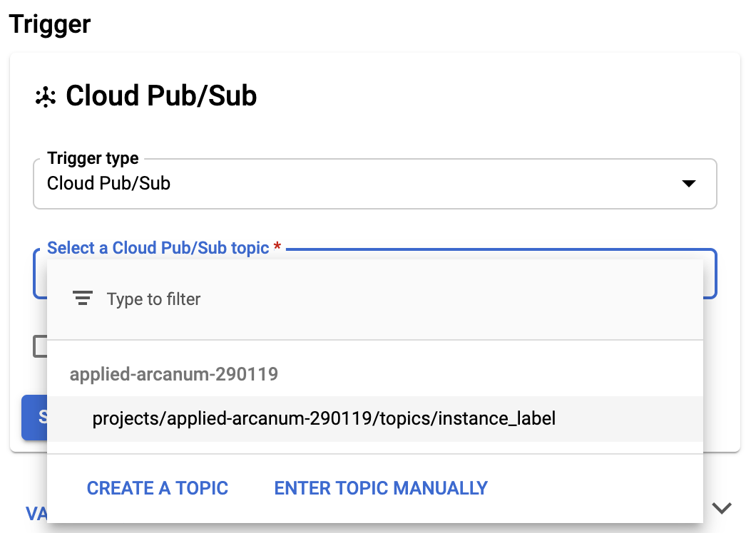
Task: Click the 'Trigger type' field label
Action: pos(93,158)
